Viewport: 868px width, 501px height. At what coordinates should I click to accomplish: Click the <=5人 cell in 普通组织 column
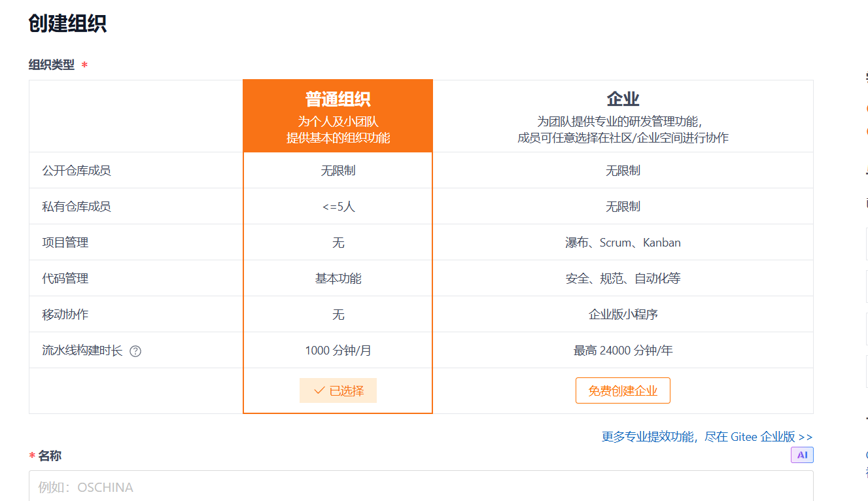pos(338,207)
